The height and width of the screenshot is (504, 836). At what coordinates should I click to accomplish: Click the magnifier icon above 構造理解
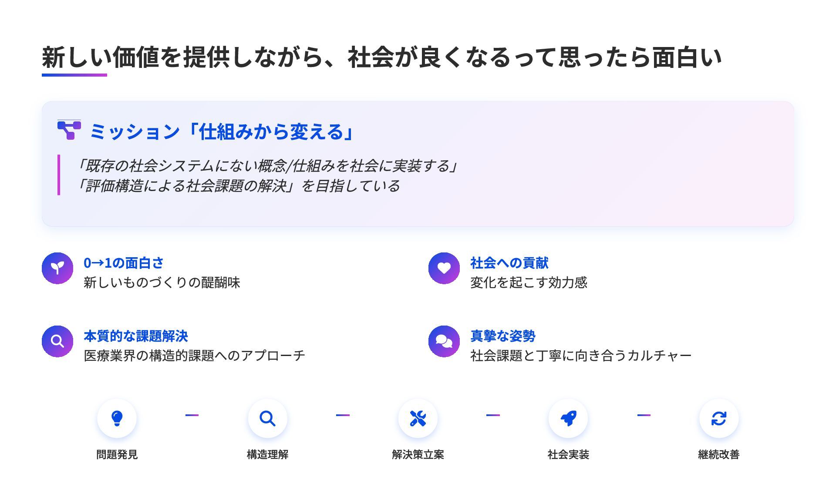(x=267, y=418)
